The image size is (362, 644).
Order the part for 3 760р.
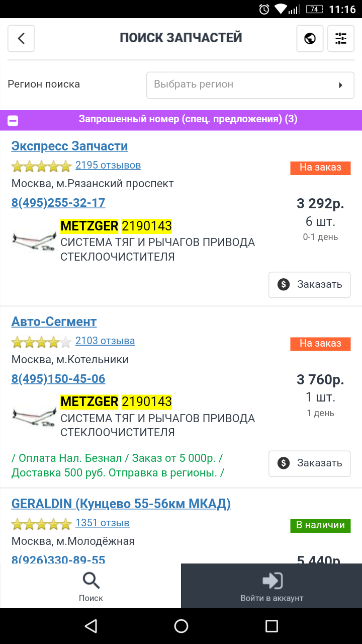[x=310, y=463]
